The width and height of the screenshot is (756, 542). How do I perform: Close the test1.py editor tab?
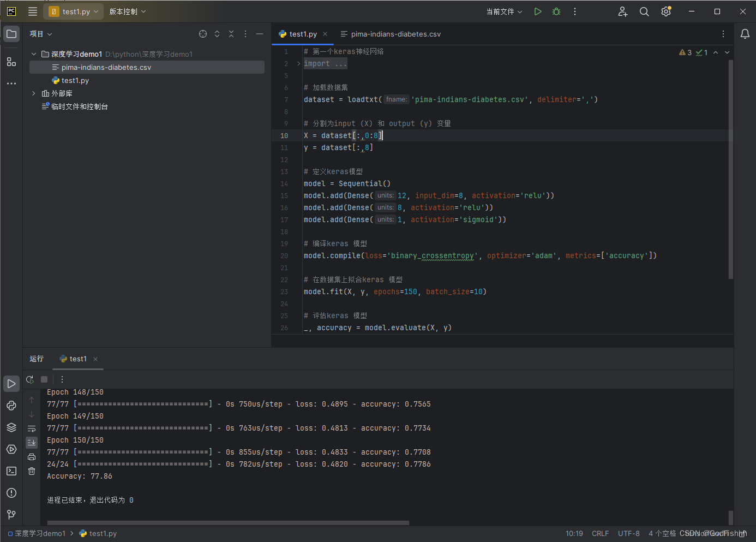325,34
